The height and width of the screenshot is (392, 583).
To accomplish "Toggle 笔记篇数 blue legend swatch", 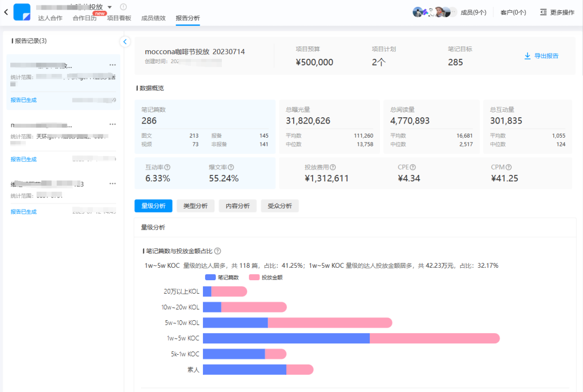I will click(211, 278).
